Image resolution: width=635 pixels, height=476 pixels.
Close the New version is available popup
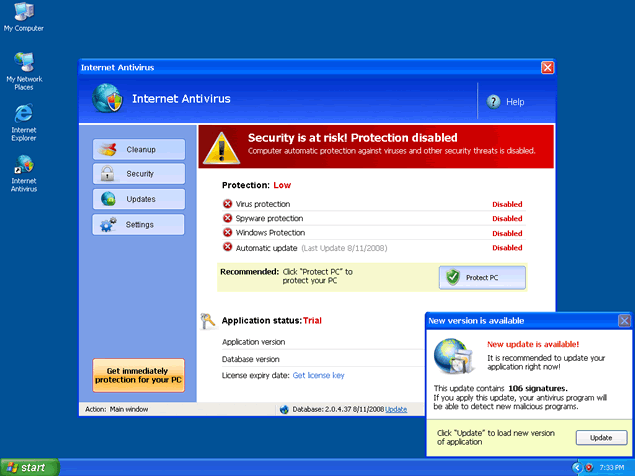point(624,321)
